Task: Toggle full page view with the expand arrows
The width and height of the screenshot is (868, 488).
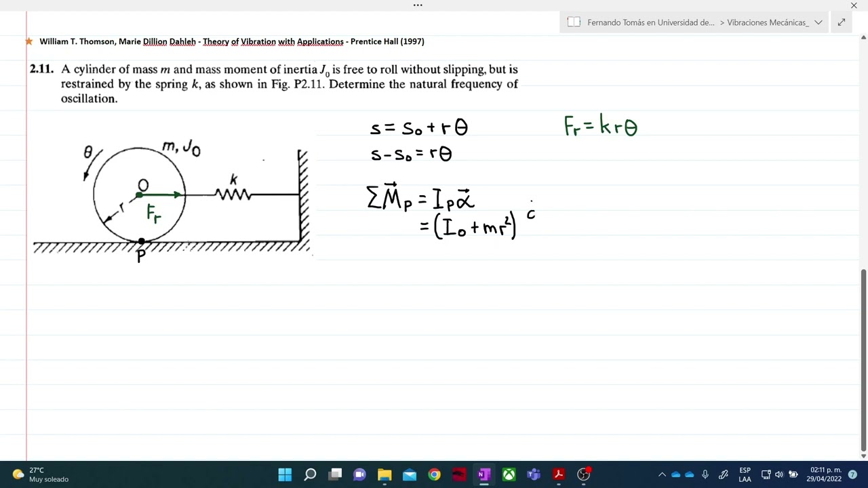Action: pyautogui.click(x=842, y=22)
